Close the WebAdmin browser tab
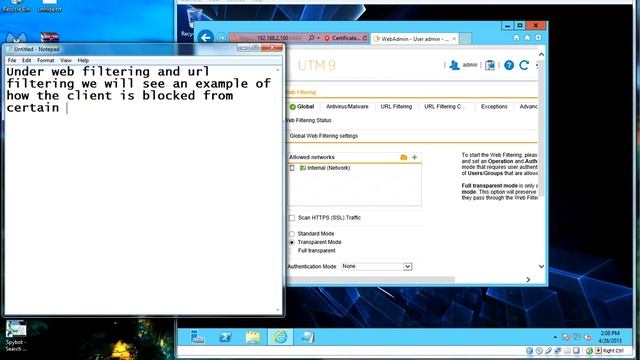This screenshot has height=360, width=640. [x=454, y=39]
